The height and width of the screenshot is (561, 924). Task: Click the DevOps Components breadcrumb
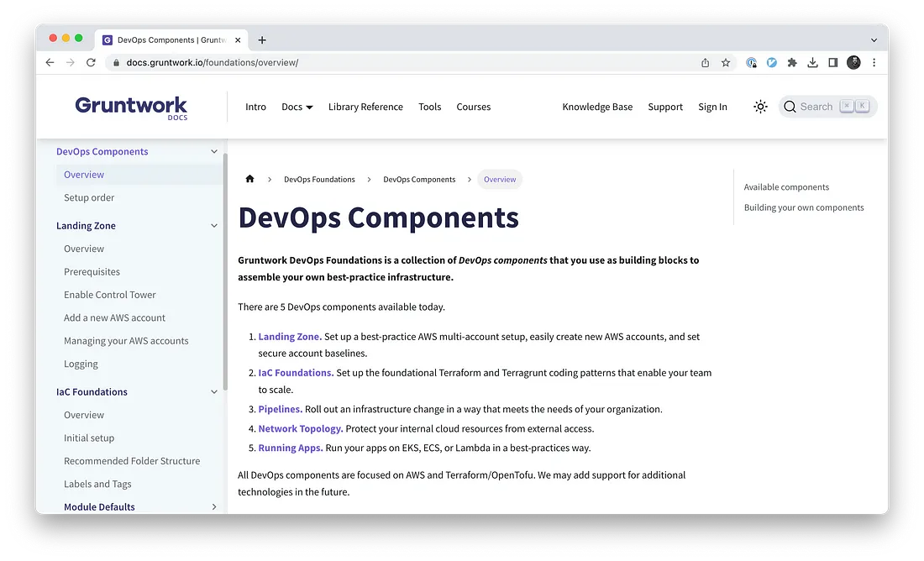tap(419, 179)
